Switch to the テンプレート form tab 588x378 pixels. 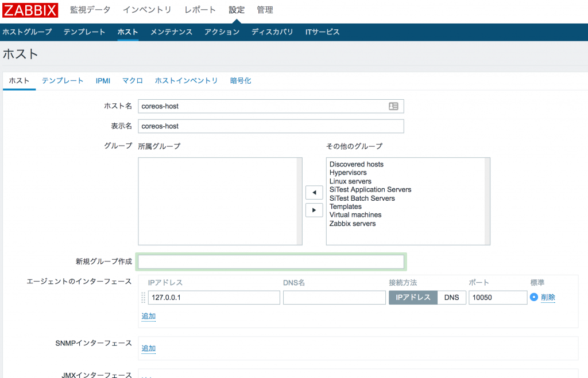tap(63, 81)
